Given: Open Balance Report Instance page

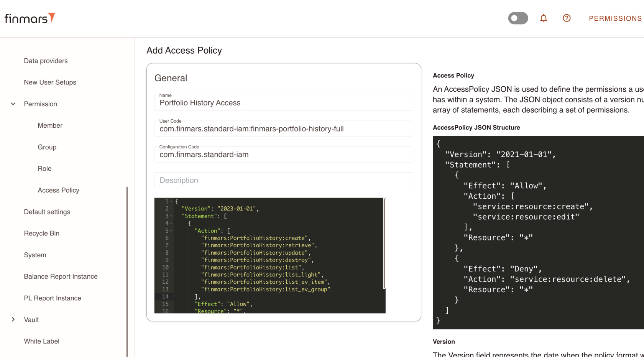Looking at the screenshot, I should tap(61, 276).
